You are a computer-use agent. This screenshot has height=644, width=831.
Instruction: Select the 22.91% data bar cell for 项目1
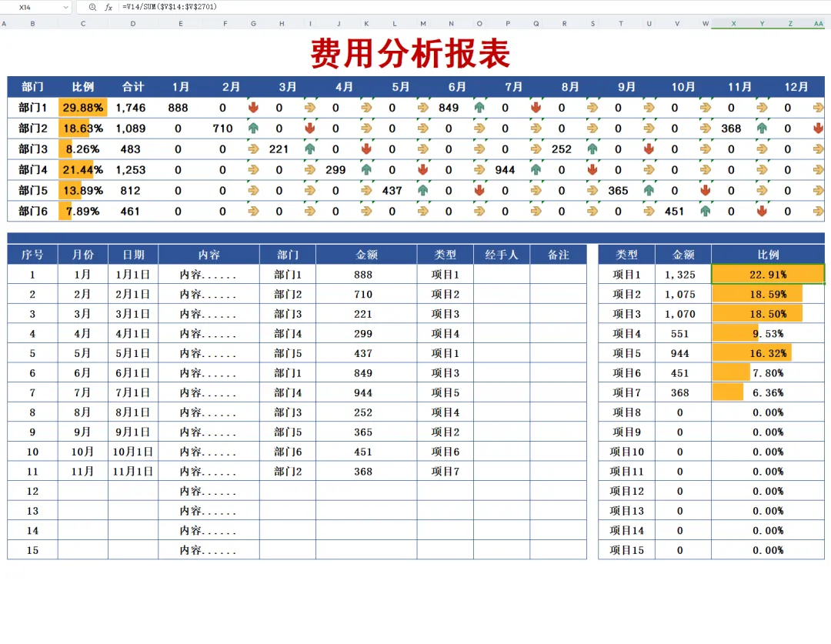pos(768,275)
